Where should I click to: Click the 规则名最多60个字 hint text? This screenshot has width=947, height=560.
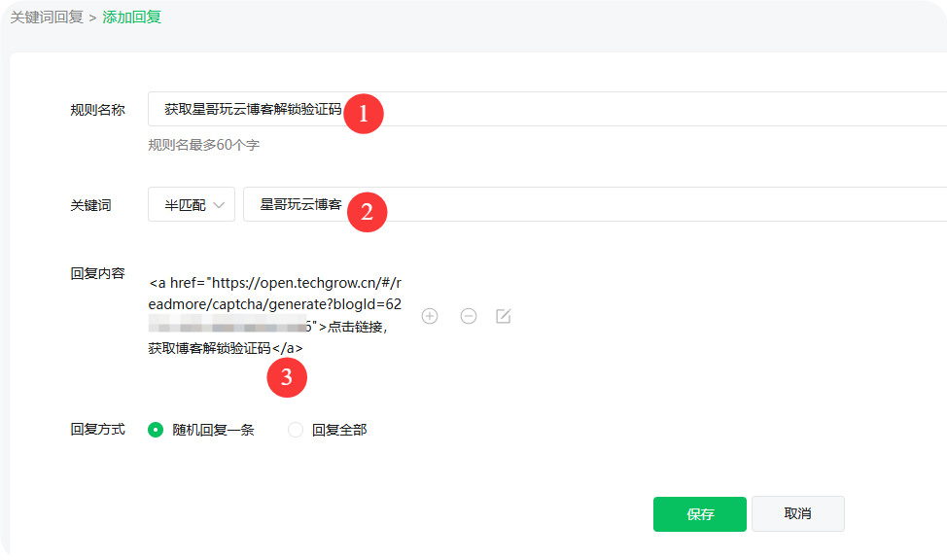tap(204, 145)
